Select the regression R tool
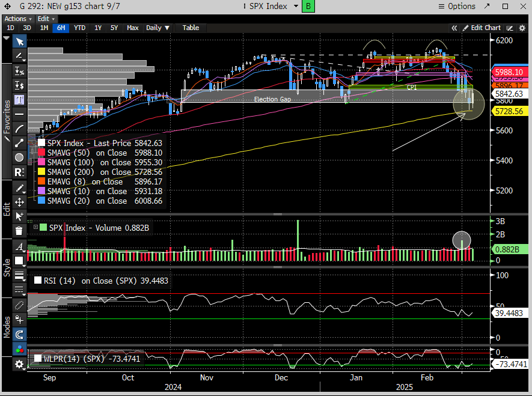 pos(19,172)
